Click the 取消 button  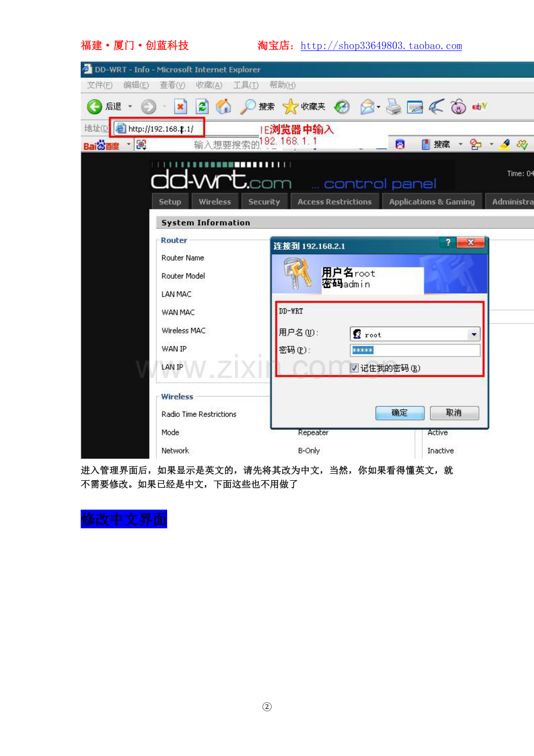(x=454, y=413)
